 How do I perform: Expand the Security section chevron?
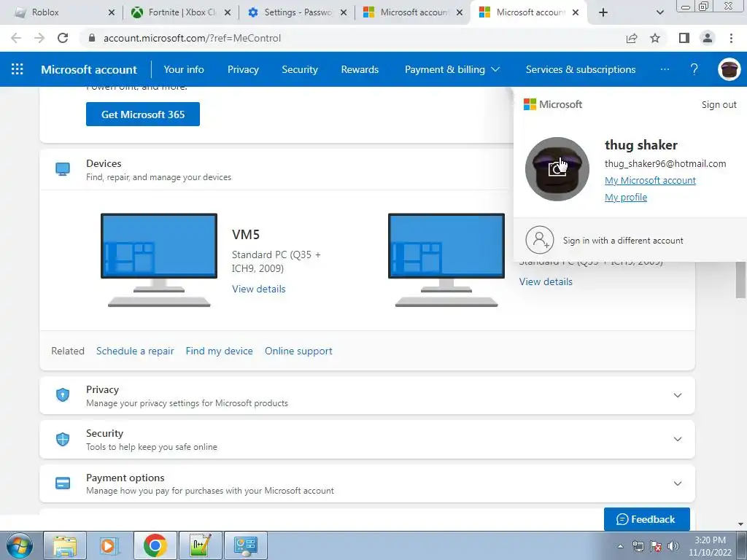coord(678,439)
